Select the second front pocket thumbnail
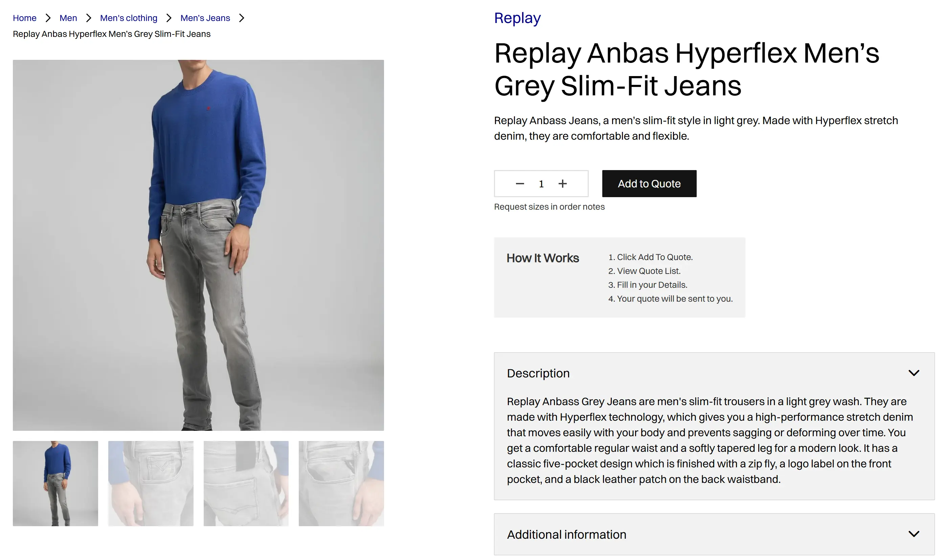This screenshot has height=560, width=943. pyautogui.click(x=151, y=483)
